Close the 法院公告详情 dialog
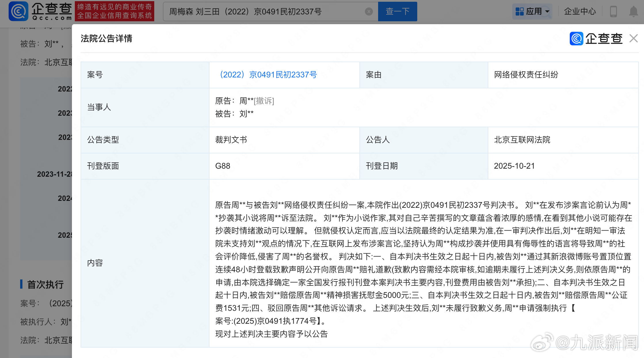 (x=633, y=38)
